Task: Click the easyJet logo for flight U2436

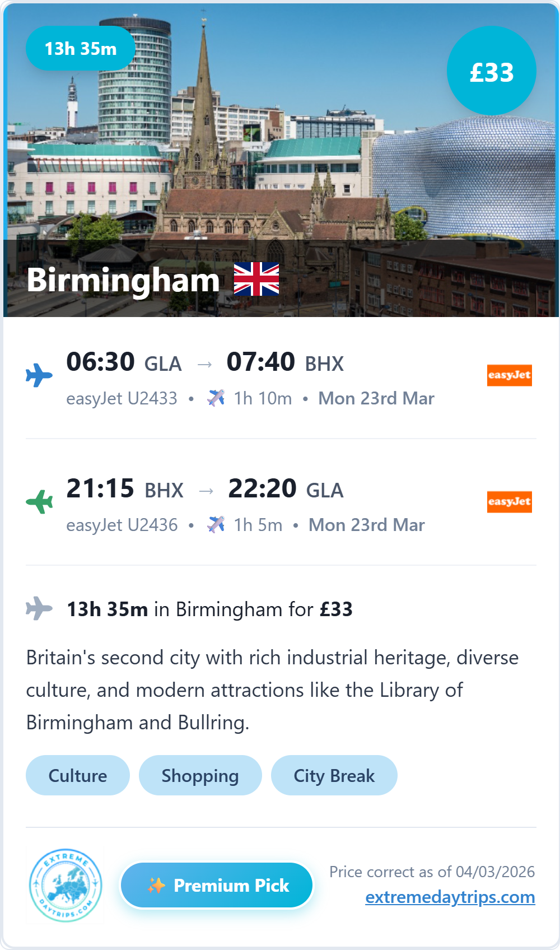Action: pos(509,502)
